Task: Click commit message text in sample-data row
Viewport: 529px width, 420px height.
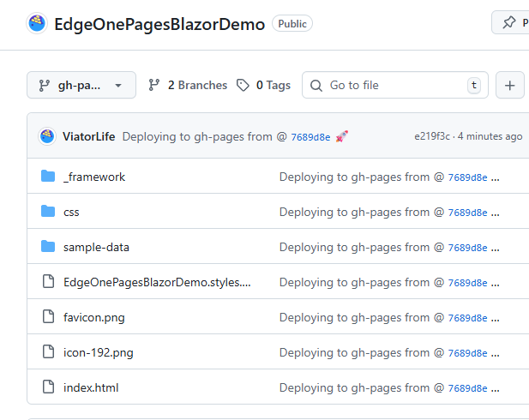Action: [x=362, y=247]
